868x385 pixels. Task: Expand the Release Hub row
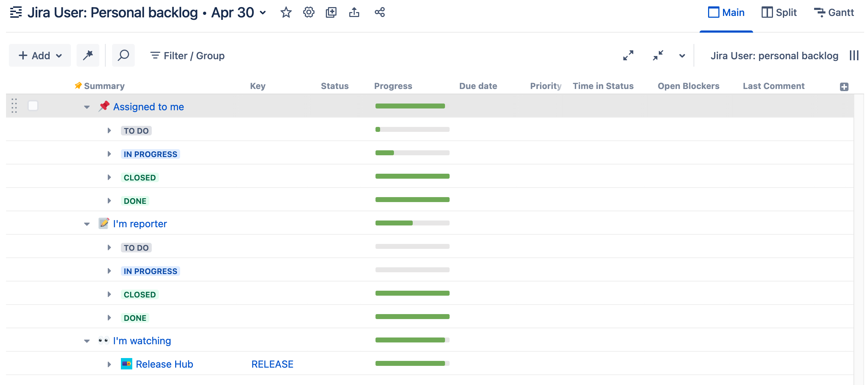pyautogui.click(x=109, y=364)
